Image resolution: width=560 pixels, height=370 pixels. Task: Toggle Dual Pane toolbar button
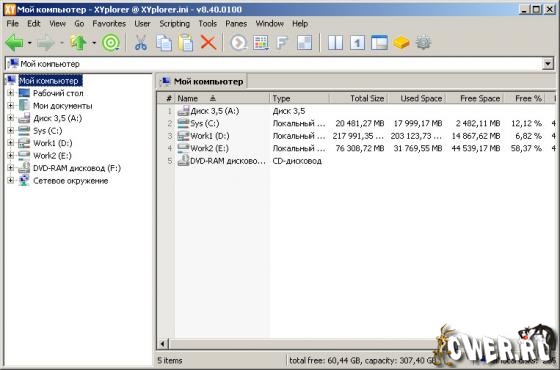[335, 43]
